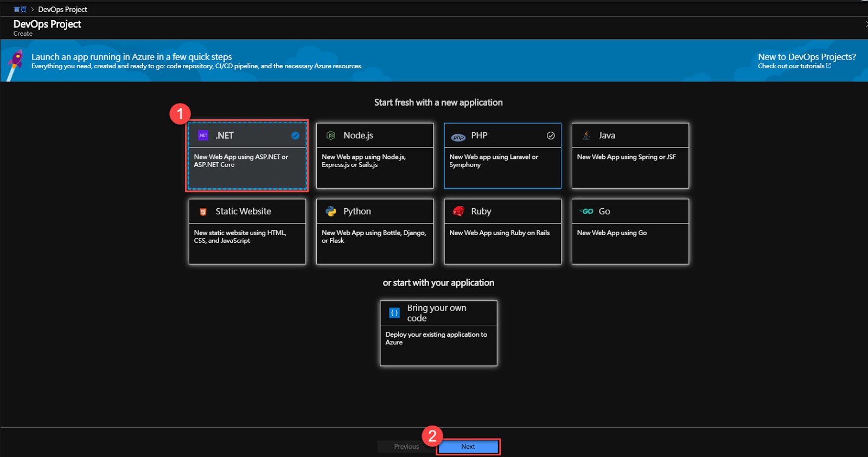Click 'New to DevOps Projects?' heading

807,57
